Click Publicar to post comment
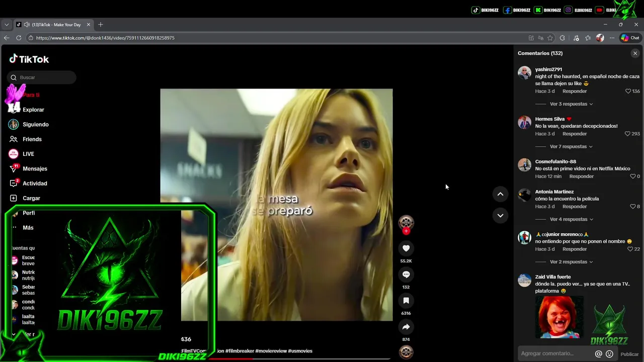Screen dimensions: 644x362 (629, 354)
